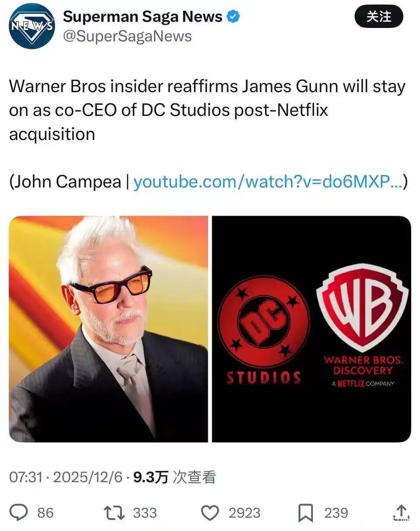Click the tweet text about James Gunn
Screen dimensions: 420x531
point(207,110)
